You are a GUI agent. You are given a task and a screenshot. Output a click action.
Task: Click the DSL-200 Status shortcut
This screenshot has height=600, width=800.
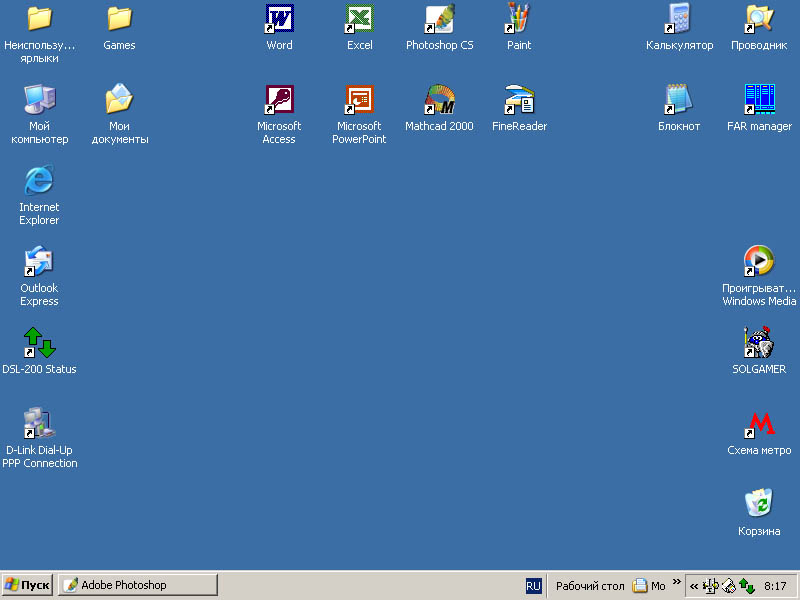pyautogui.click(x=39, y=342)
